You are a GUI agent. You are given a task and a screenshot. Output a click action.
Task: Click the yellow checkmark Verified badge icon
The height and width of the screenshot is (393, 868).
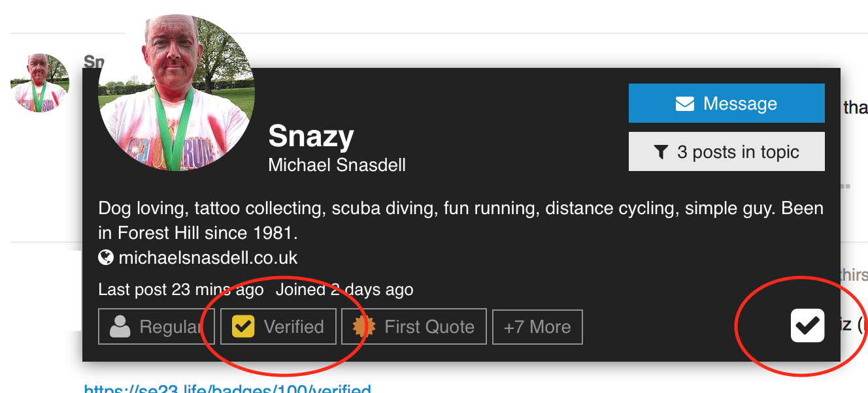243,326
